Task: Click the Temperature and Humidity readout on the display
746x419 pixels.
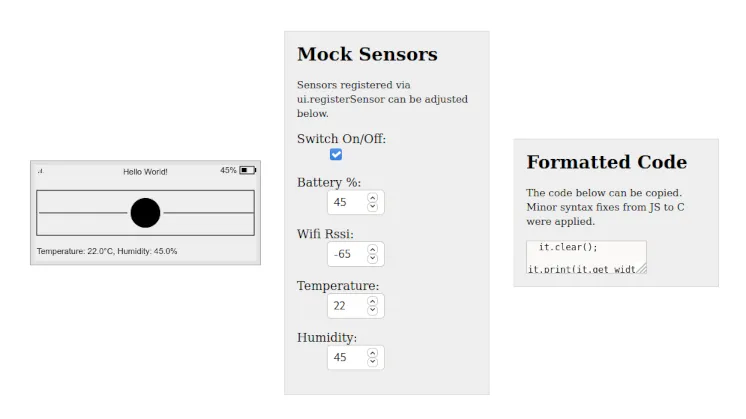Action: point(107,251)
